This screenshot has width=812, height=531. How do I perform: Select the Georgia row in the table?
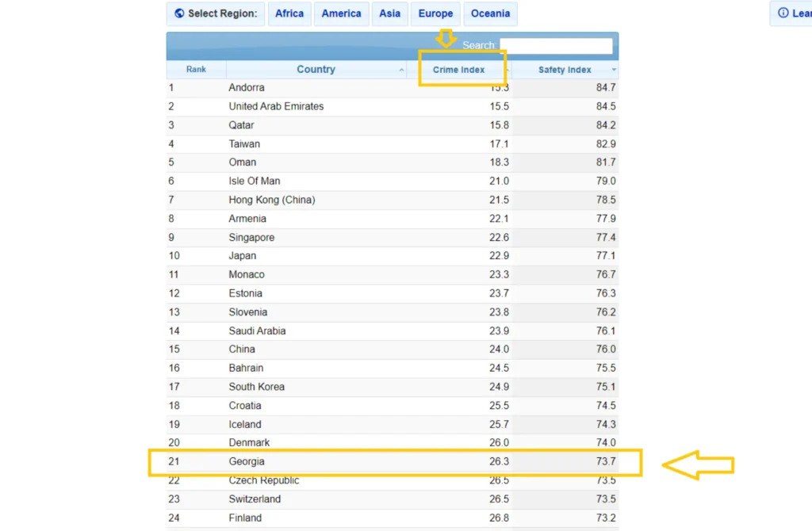(247, 461)
